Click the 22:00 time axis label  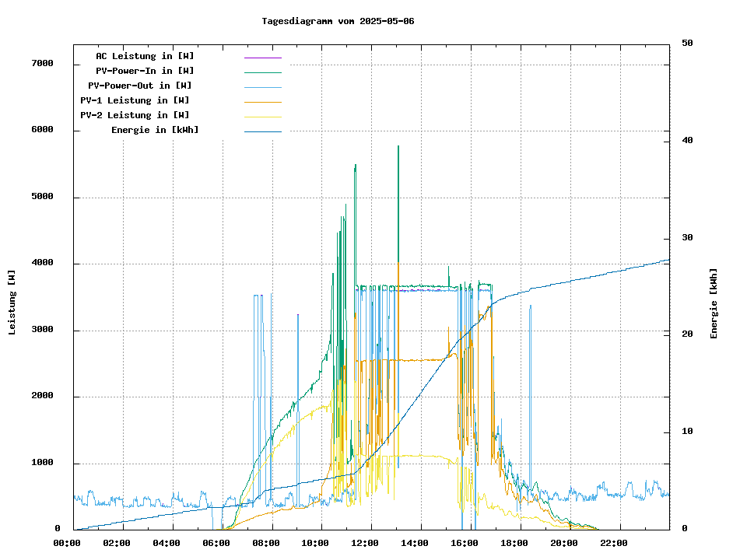pos(614,543)
